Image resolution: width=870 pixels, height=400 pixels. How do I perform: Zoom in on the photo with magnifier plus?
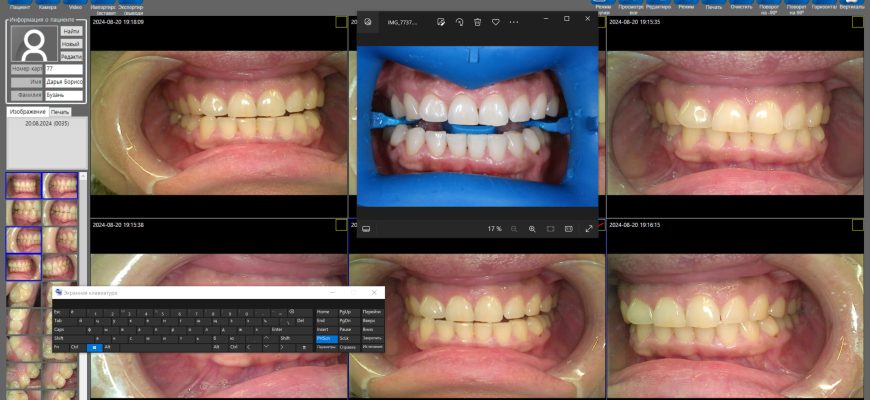pyautogui.click(x=532, y=229)
